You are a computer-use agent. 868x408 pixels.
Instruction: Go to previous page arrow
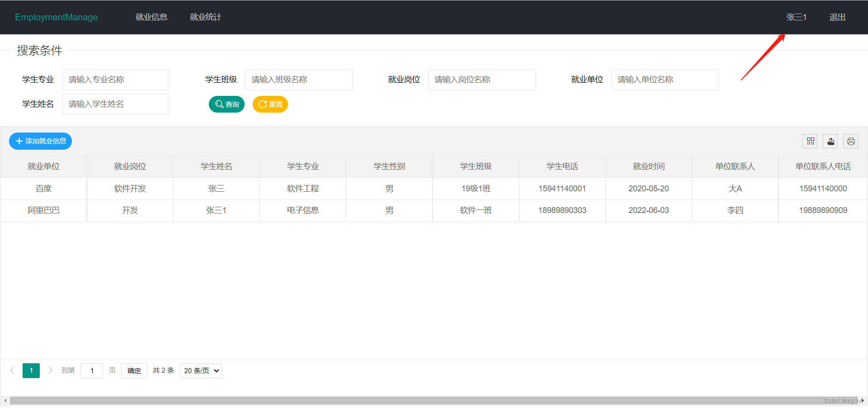(12, 370)
